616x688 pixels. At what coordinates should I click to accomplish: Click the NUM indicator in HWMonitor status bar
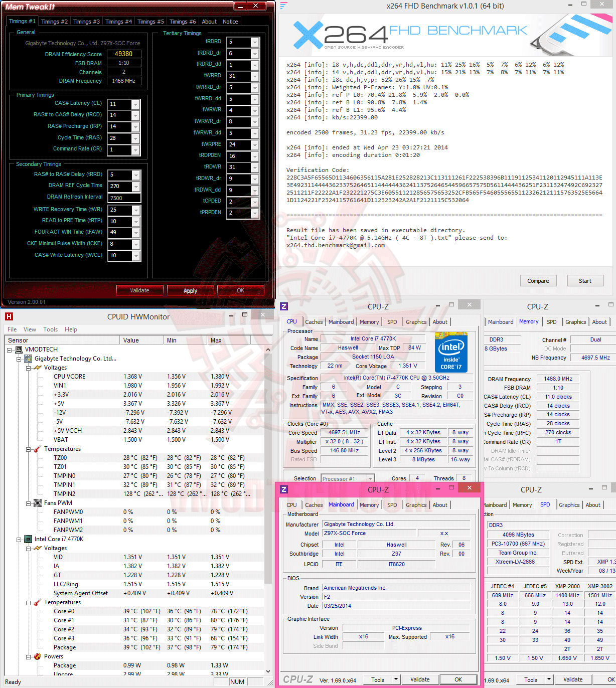coord(237,681)
